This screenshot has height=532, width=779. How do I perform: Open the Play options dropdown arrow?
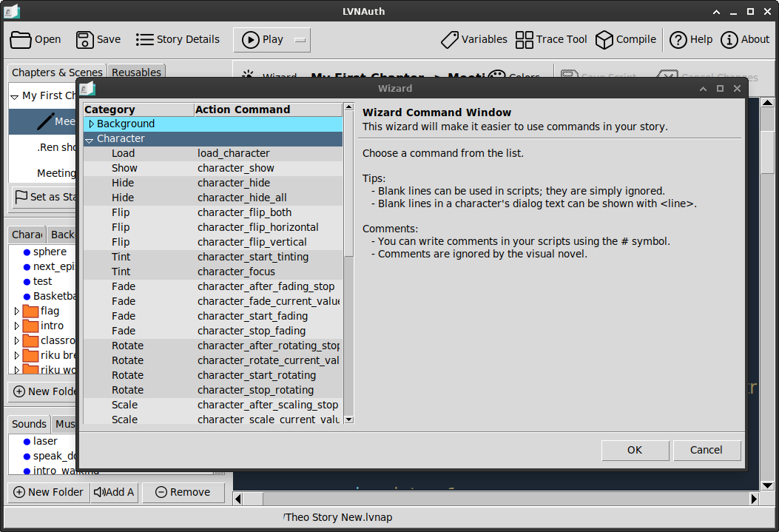point(300,40)
